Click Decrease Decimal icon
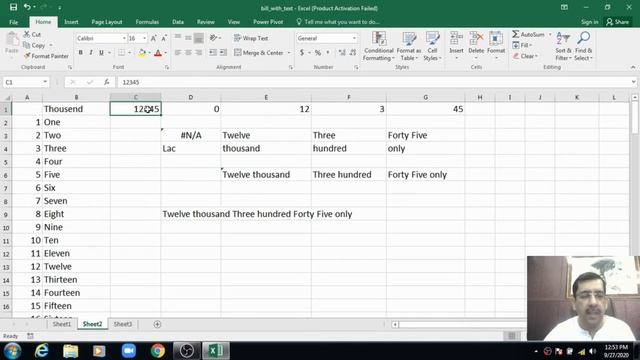Viewport: 640px width, 360px height. tap(353, 53)
